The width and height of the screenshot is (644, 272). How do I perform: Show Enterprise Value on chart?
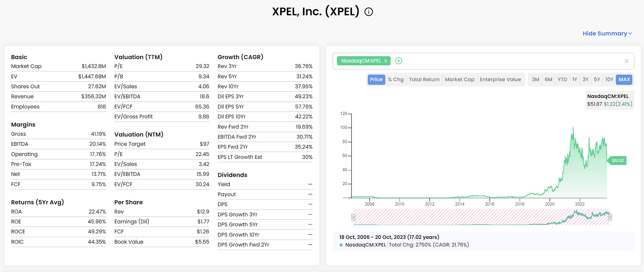pyautogui.click(x=500, y=79)
